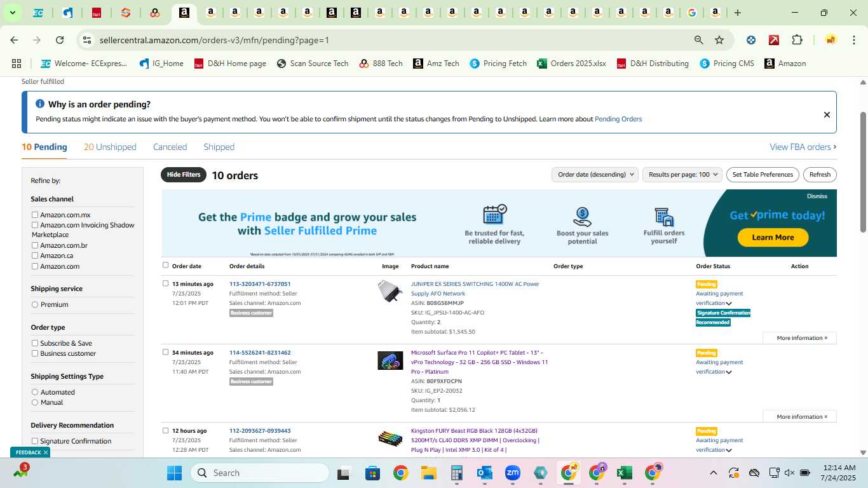Click Set Table Preferences button

pos(763,175)
